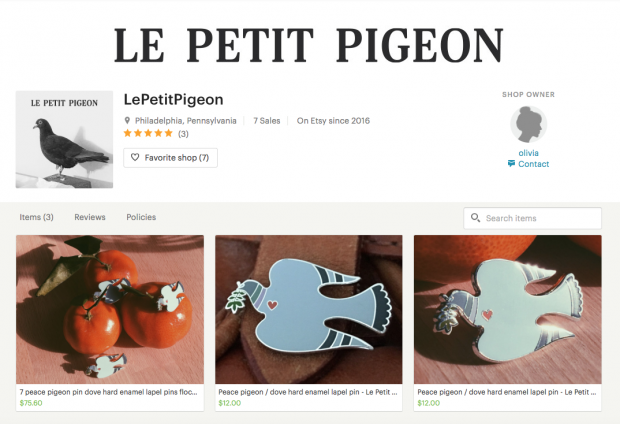This screenshot has width=620, height=424.
Task: Click the 7 peace pigeon pin listing title
Action: (108, 392)
